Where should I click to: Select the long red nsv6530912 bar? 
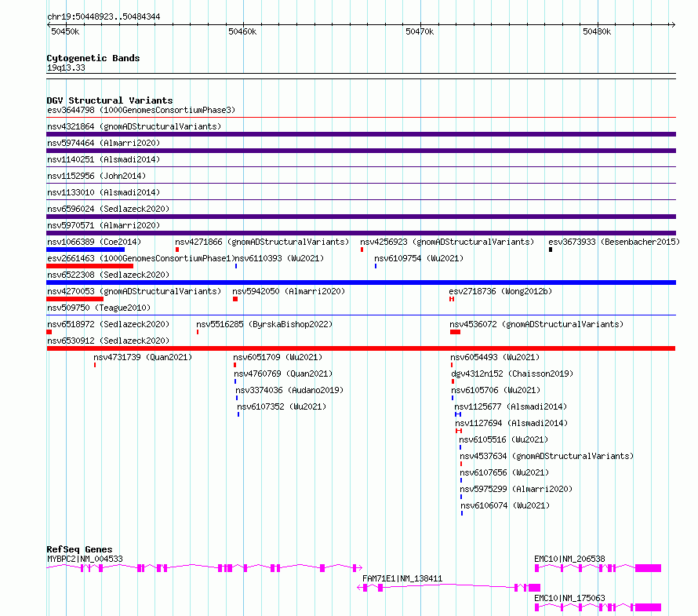tap(361, 348)
